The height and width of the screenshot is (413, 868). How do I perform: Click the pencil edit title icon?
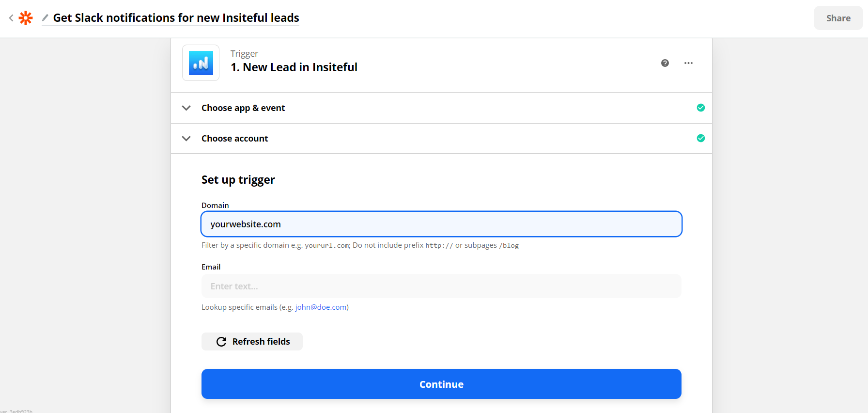click(45, 18)
